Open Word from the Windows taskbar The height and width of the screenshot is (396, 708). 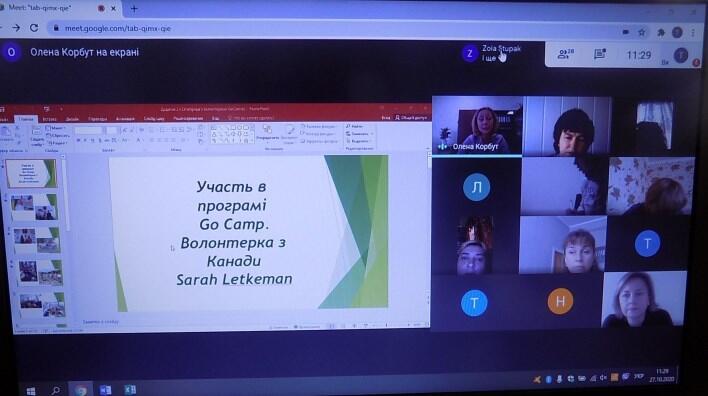(x=106, y=390)
